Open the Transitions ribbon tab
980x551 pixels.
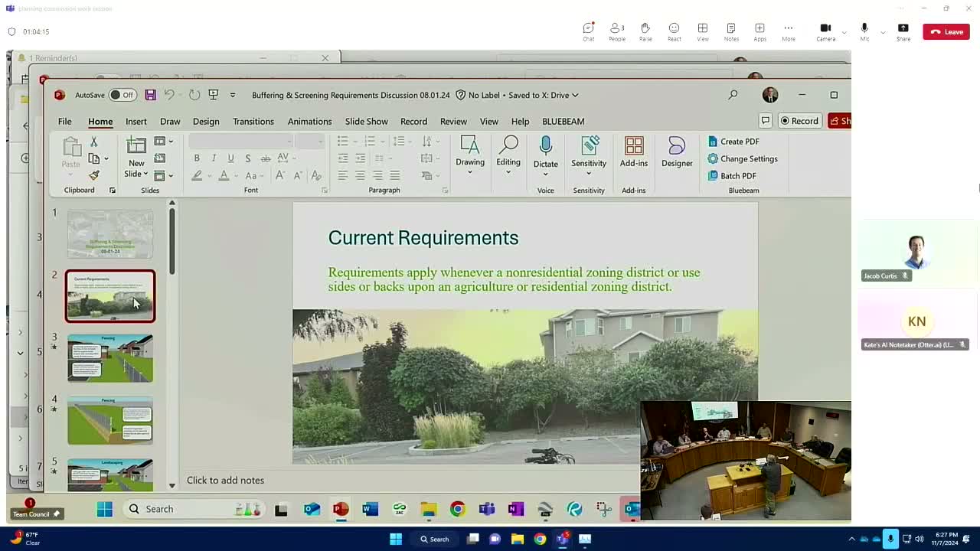pos(253,121)
